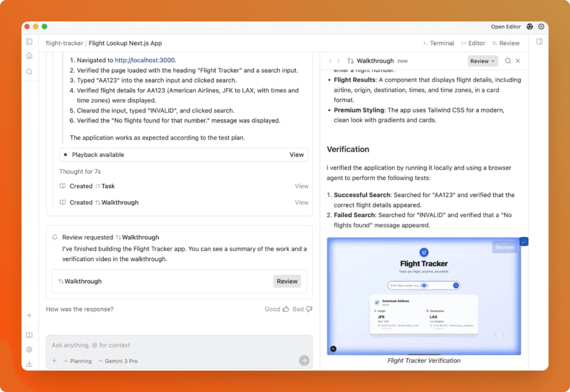Click the Flight Lookup Next.js App title
Image resolution: width=570 pixels, height=392 pixels.
pos(125,43)
